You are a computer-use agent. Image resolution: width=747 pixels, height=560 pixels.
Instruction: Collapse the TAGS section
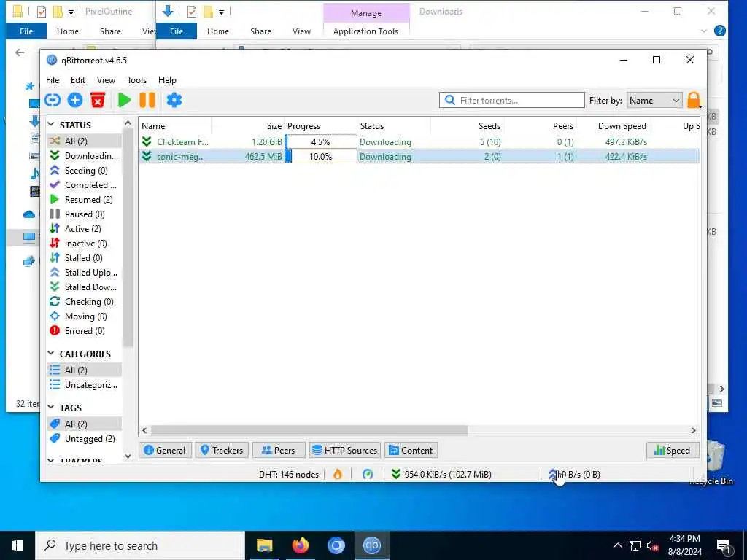tap(51, 407)
